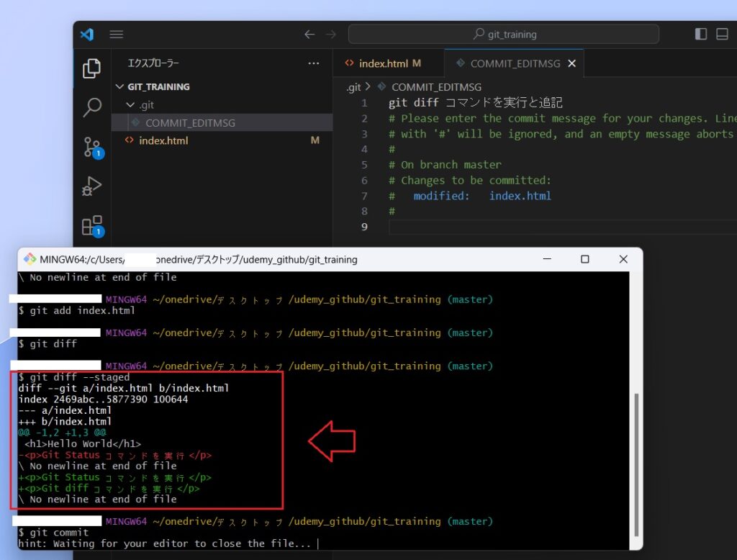Toggle the bottom panel layout button
This screenshot has width=737, height=560.
tap(722, 35)
